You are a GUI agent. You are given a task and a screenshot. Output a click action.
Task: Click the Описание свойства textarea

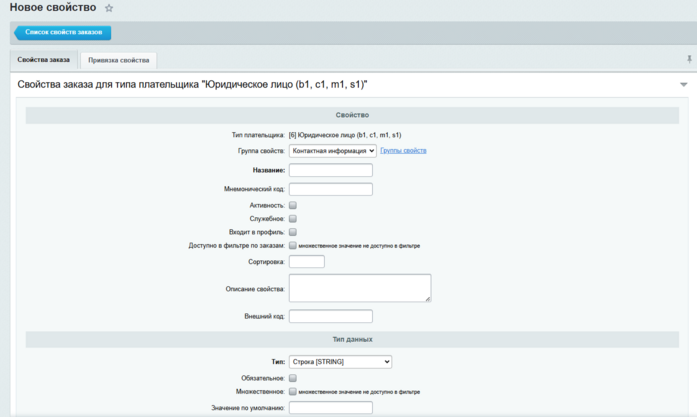(360, 288)
